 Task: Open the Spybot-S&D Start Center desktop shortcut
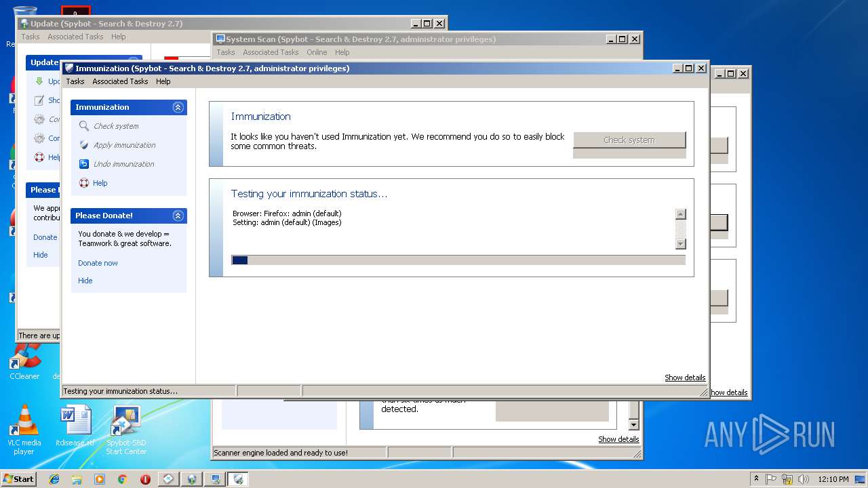click(x=126, y=429)
